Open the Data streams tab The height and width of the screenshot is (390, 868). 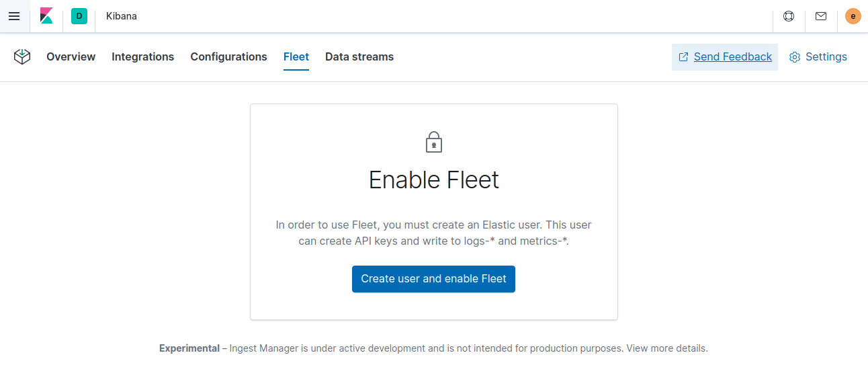click(x=359, y=56)
